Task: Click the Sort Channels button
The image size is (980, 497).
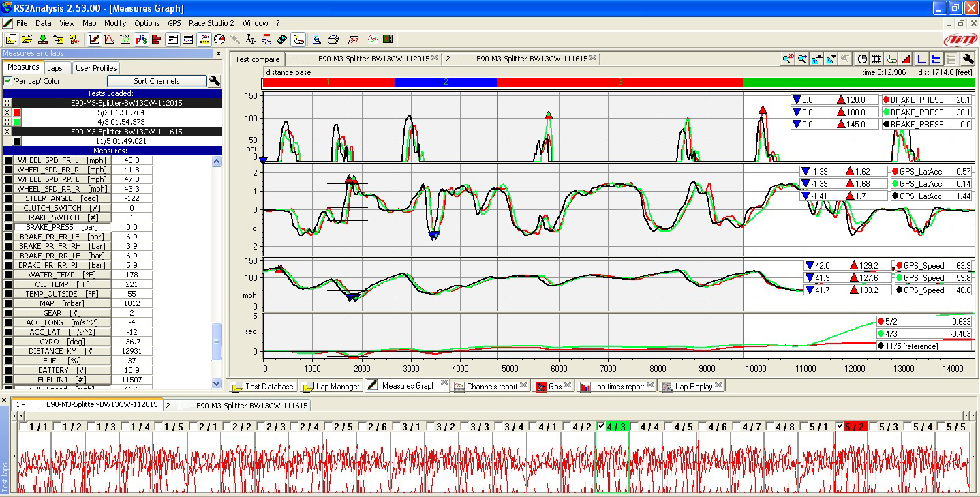Action: coord(157,81)
